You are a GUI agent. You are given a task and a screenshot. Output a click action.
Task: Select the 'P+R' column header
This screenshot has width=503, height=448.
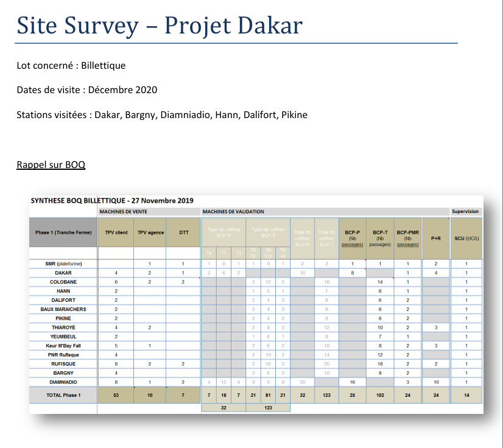pyautogui.click(x=436, y=238)
